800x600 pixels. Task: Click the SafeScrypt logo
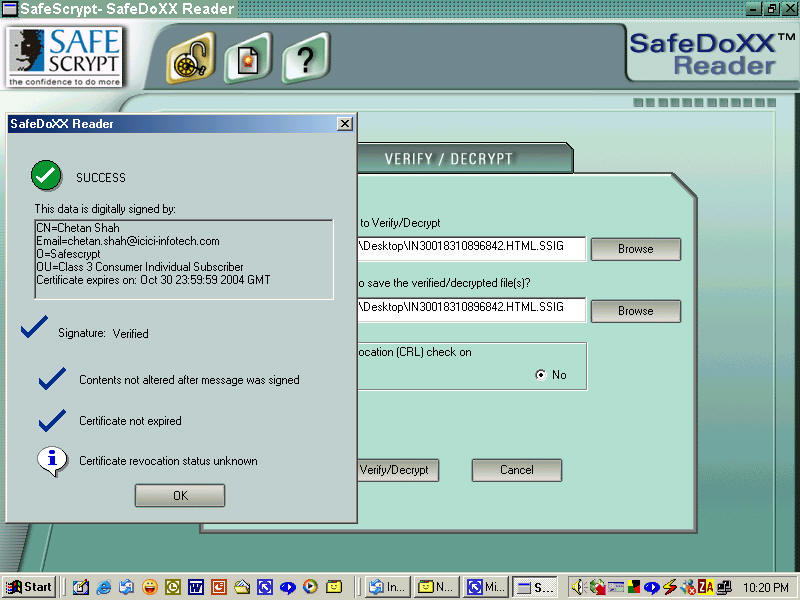pyautogui.click(x=65, y=57)
